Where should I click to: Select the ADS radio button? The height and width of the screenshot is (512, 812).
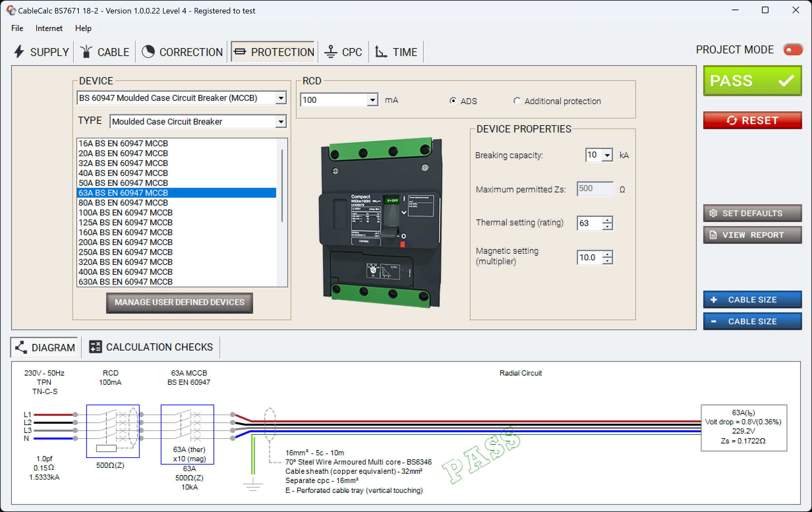point(453,101)
